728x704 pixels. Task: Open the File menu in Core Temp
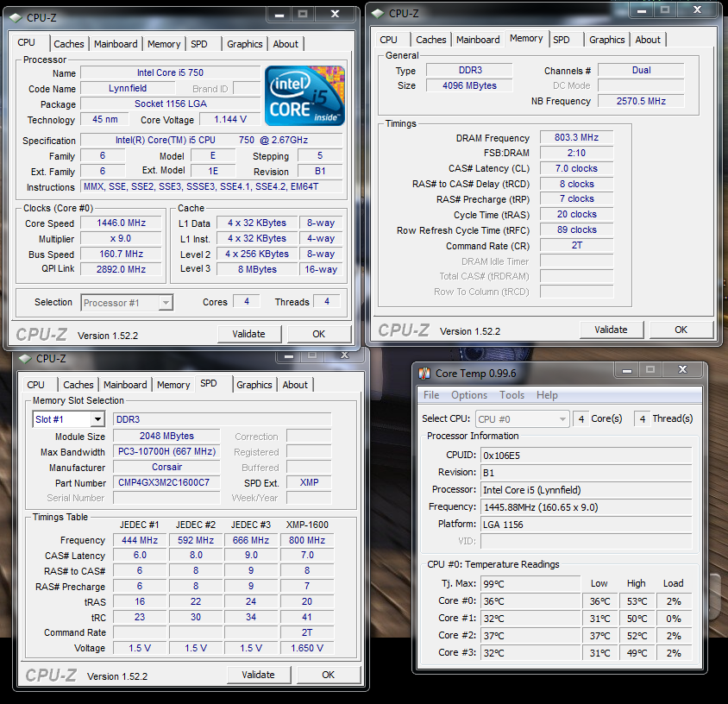tap(431, 395)
